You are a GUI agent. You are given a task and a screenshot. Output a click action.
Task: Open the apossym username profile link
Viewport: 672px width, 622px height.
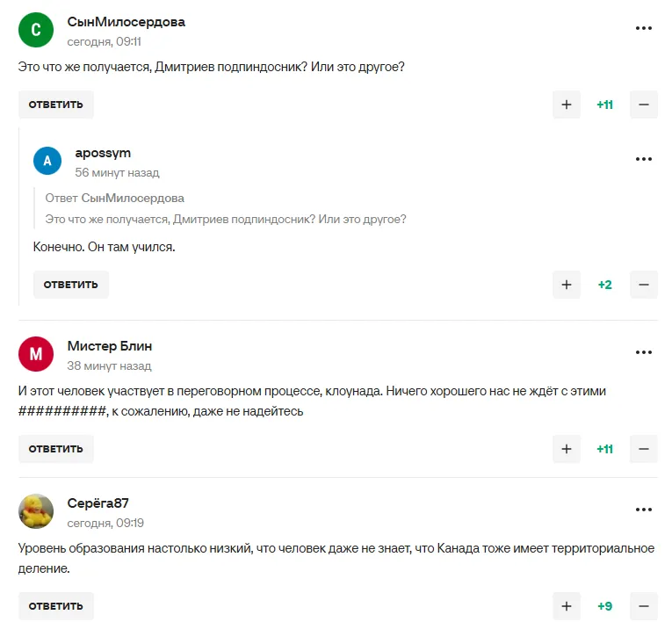(103, 153)
